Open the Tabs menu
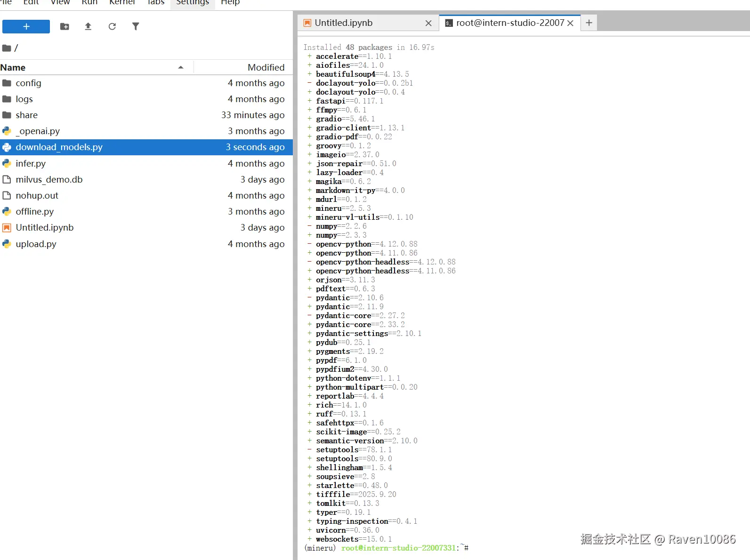This screenshot has height=560, width=750. click(156, 3)
